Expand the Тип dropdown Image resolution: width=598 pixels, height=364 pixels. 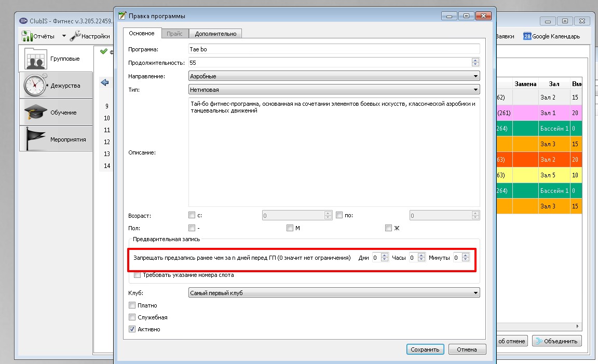click(x=334, y=90)
